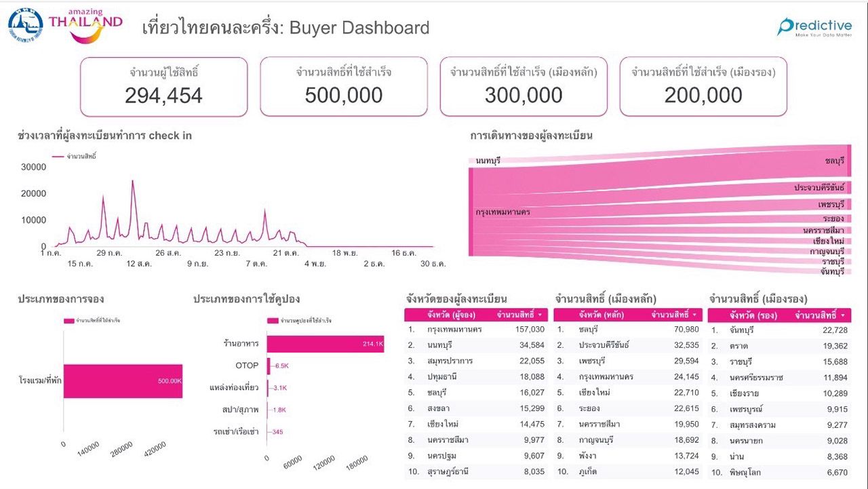Viewport: 868px width, 489px height.
Task: Click sort arrow in เมืองรอง table header
Action: point(843,315)
